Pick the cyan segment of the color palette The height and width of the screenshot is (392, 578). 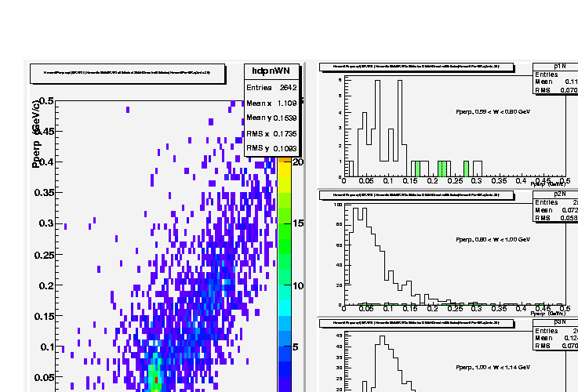click(285, 309)
